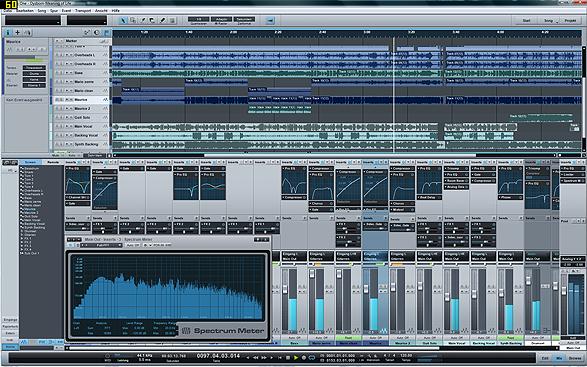Select the Arrow tool in the toolbar
Image resolution: width=587 pixels, height=367 pixels.
coord(123,20)
